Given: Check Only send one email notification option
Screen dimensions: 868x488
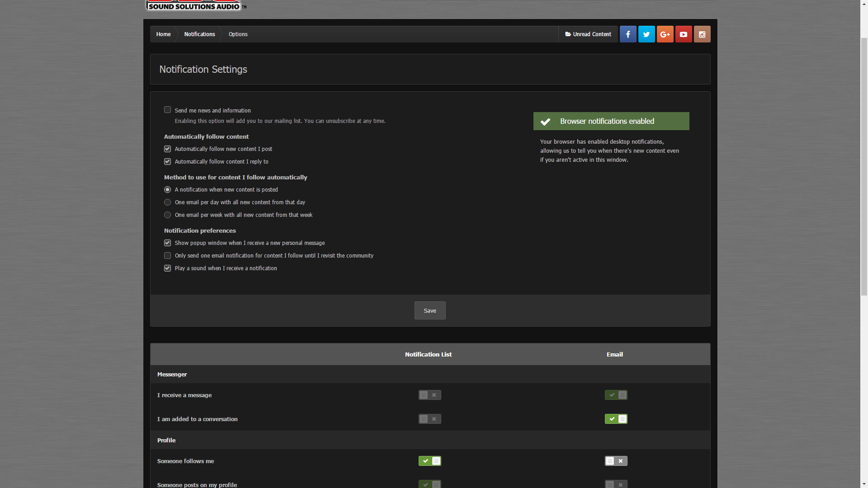Looking at the screenshot, I should (x=167, y=256).
